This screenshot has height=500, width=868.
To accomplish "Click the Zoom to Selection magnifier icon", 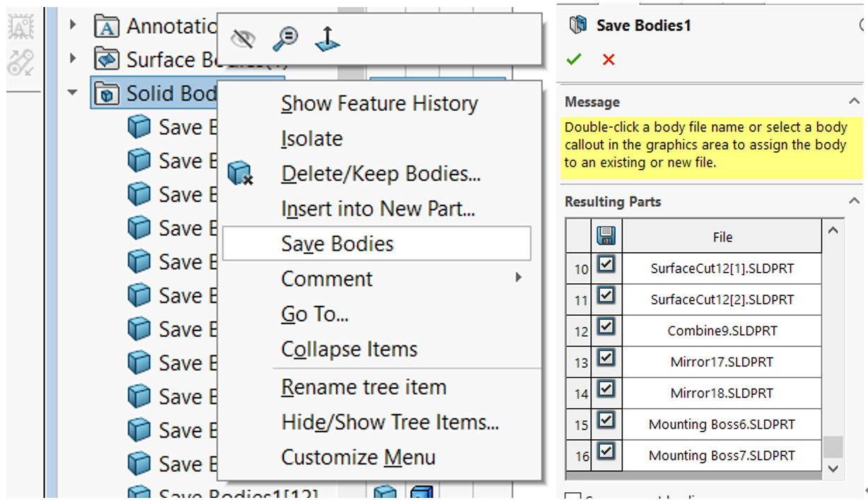I will click(x=285, y=39).
